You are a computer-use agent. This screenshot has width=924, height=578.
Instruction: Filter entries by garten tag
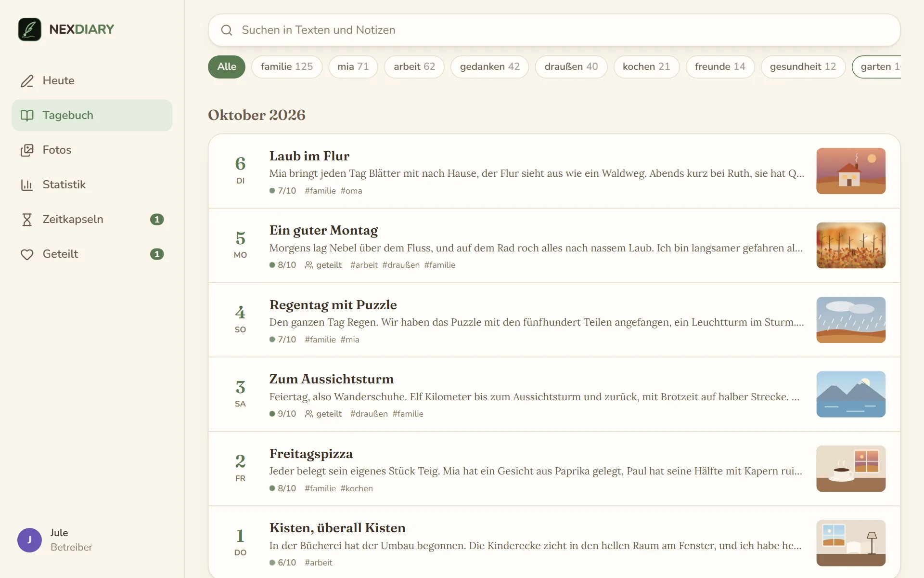coord(876,67)
